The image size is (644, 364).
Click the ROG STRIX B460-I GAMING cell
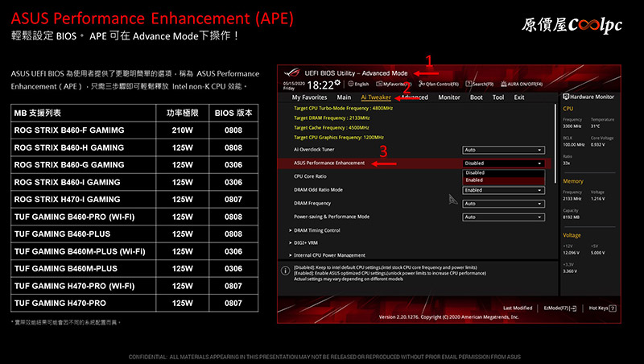click(84, 182)
